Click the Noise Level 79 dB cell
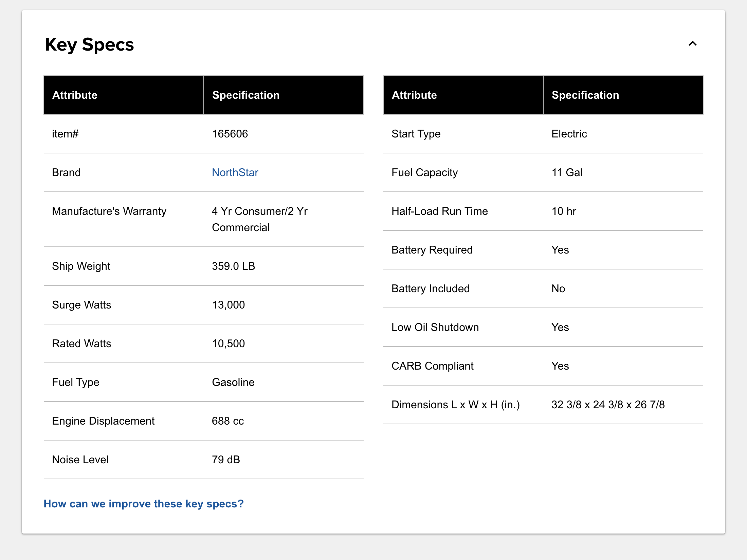 (x=225, y=460)
